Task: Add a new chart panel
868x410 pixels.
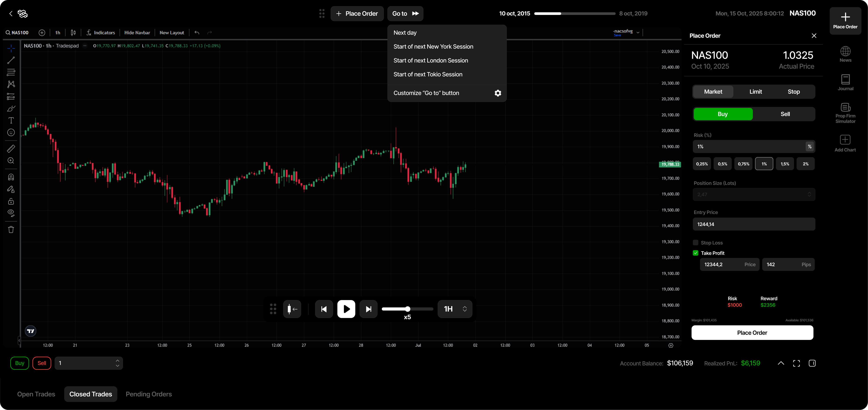Action: pyautogui.click(x=845, y=143)
